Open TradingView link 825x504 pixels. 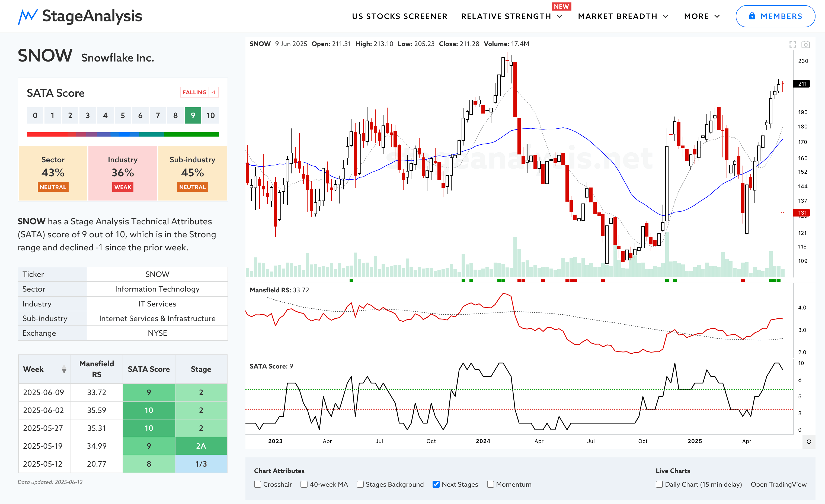point(778,484)
